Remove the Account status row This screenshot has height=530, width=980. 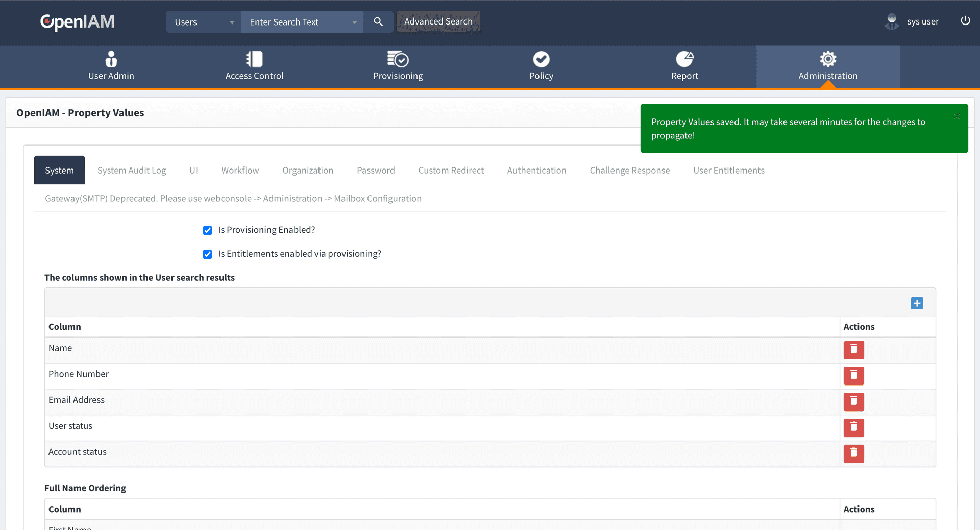pos(853,453)
